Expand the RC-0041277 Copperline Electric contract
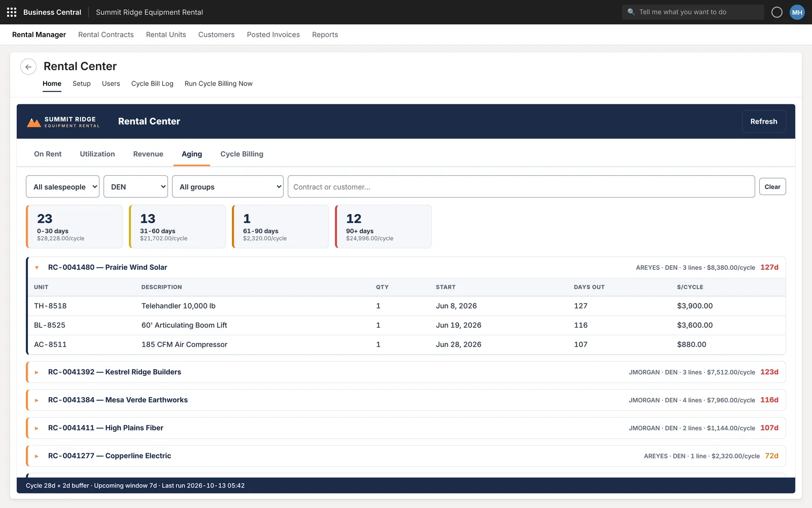 tap(37, 456)
